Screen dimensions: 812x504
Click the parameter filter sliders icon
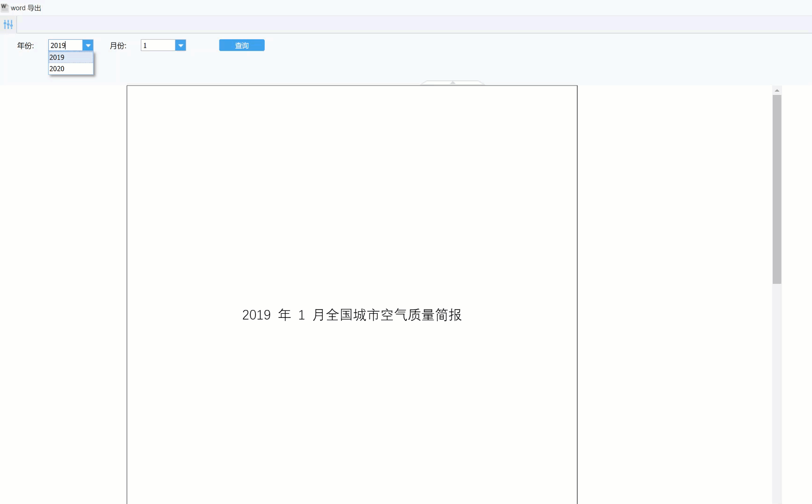(8, 24)
